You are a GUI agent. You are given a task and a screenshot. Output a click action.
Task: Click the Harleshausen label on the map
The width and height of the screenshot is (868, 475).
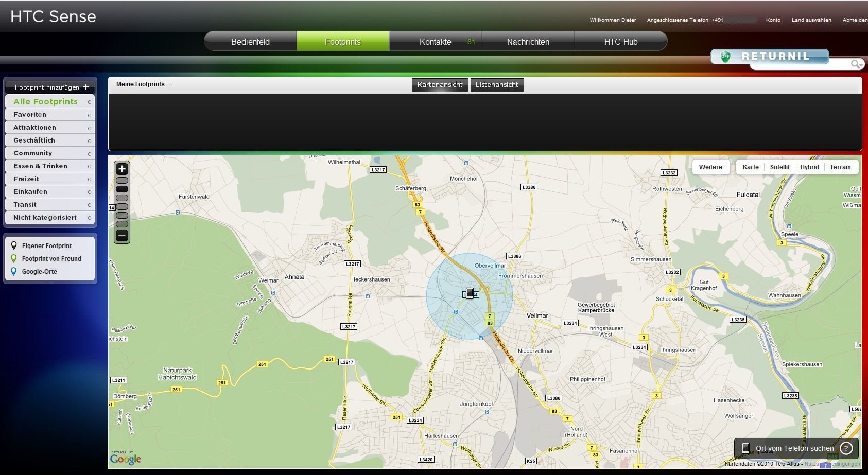point(441,436)
